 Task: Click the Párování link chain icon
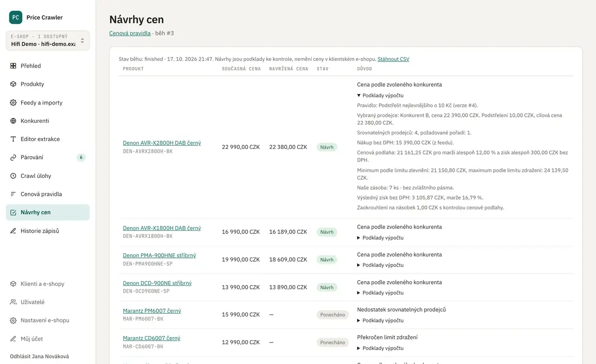(x=13, y=158)
